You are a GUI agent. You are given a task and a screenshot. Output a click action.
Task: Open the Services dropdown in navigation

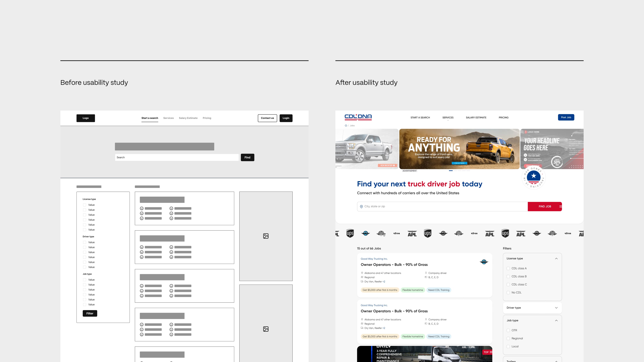(x=448, y=118)
